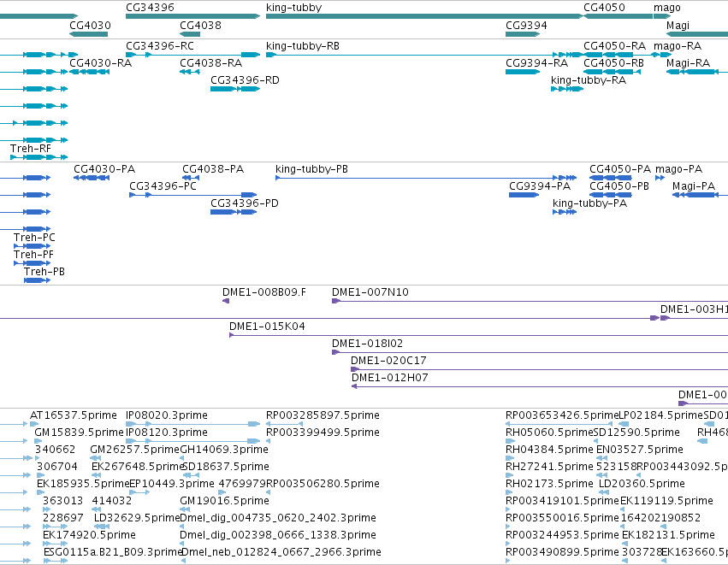Select the king-tubby-PB protein label
Image resolution: width=728 pixels, height=565 pixels.
coord(311,169)
